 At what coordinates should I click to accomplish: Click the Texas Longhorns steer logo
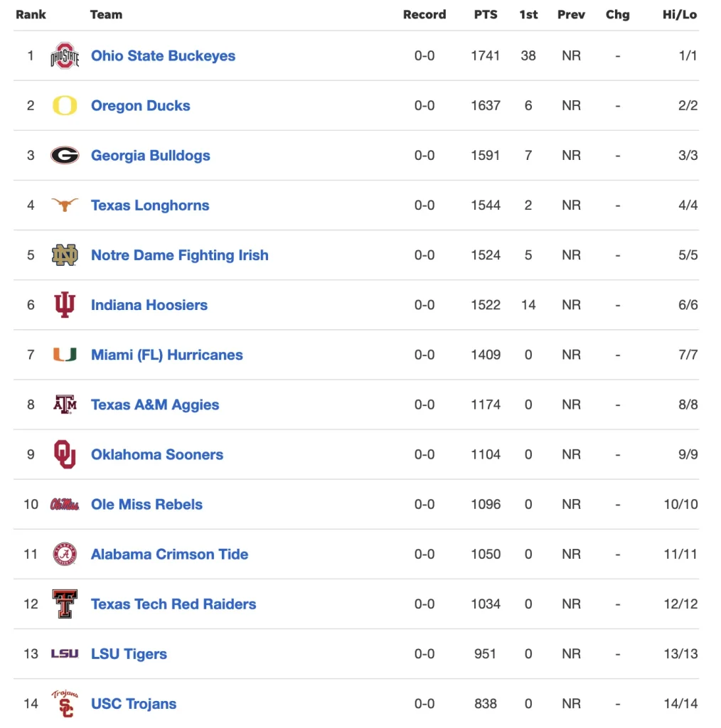65,204
